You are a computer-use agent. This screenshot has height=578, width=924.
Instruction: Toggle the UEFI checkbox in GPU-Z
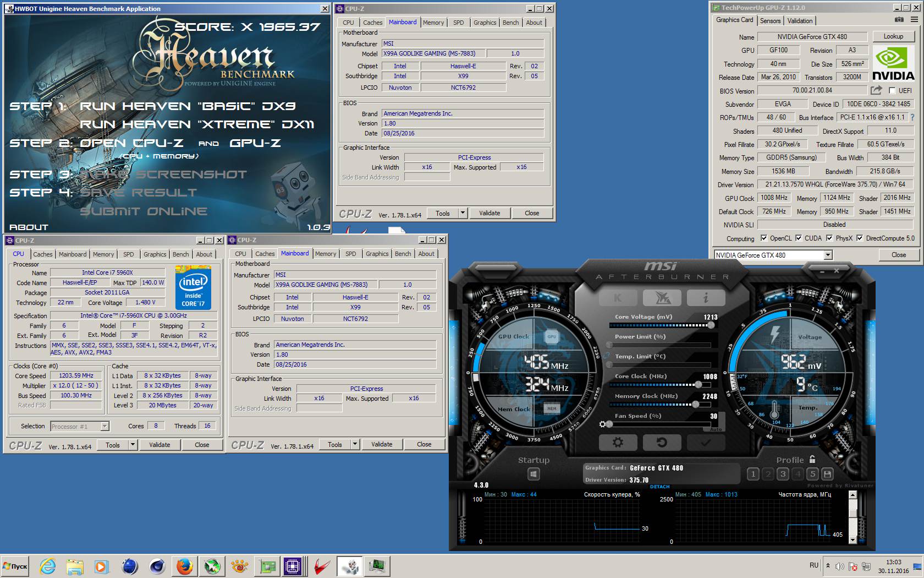coord(892,90)
